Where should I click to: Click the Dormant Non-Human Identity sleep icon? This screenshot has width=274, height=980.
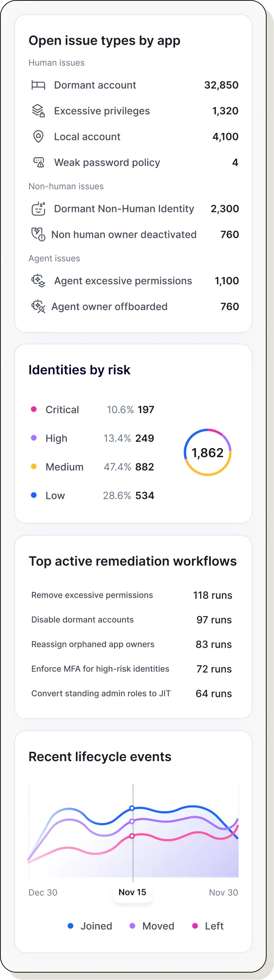(38, 209)
